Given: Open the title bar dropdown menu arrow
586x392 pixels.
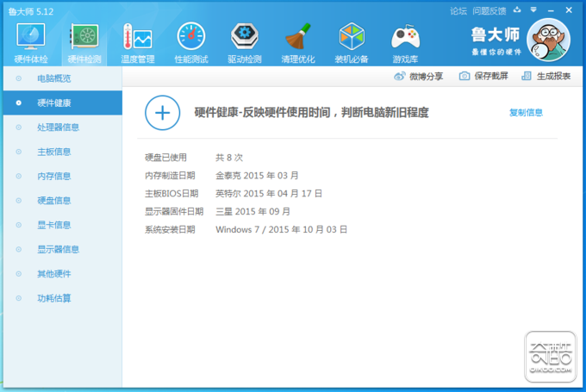Looking at the screenshot, I should (533, 10).
